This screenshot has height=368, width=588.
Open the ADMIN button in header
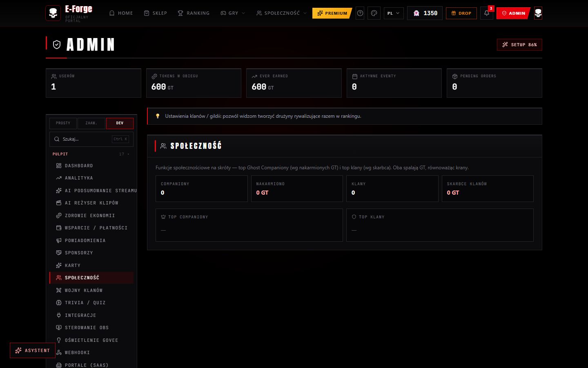coord(513,13)
